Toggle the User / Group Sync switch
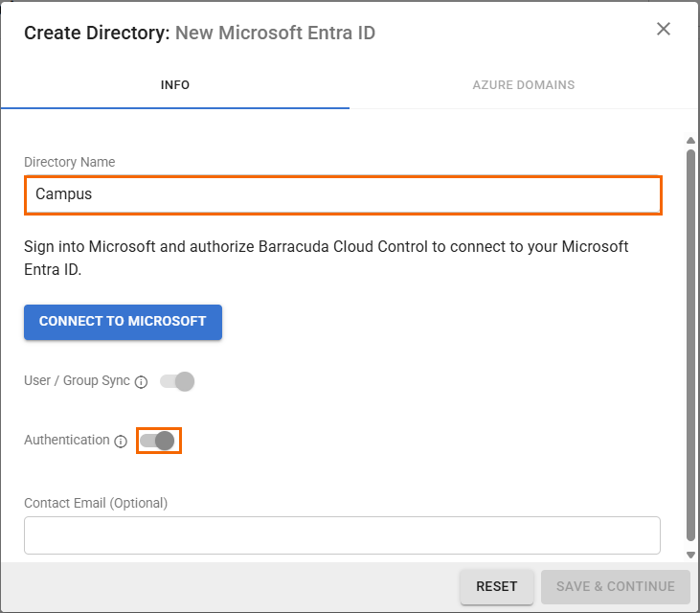 (177, 381)
